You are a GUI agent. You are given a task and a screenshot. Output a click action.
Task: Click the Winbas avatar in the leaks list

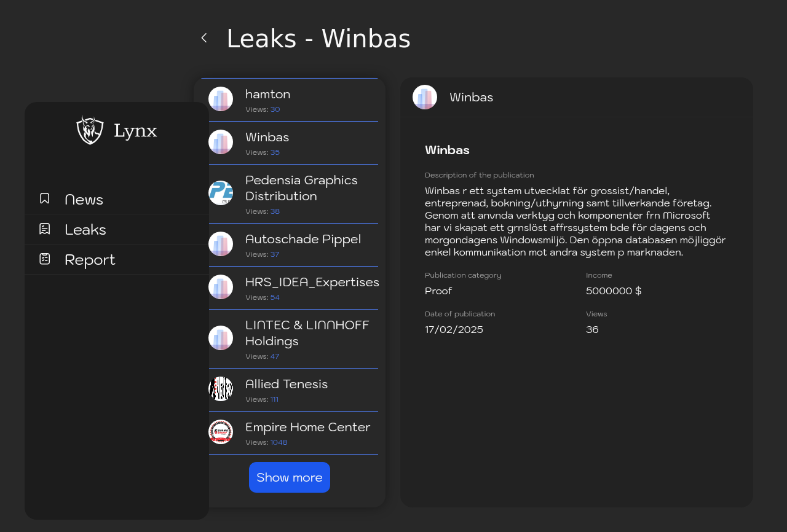click(x=221, y=142)
